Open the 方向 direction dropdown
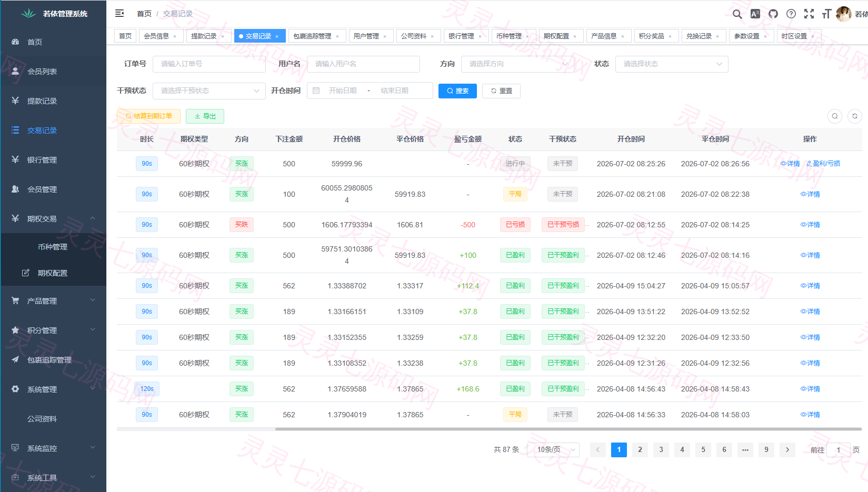 [517, 64]
